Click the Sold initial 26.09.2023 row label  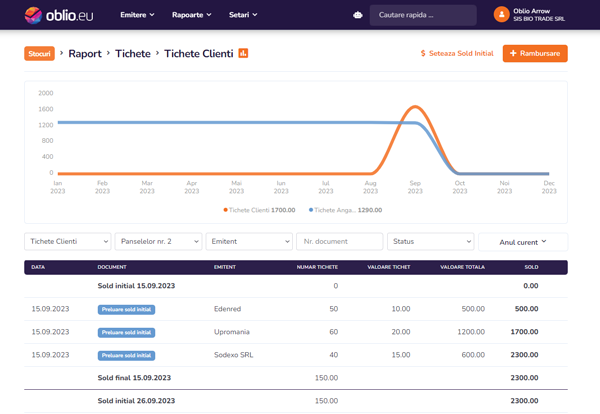136,401
